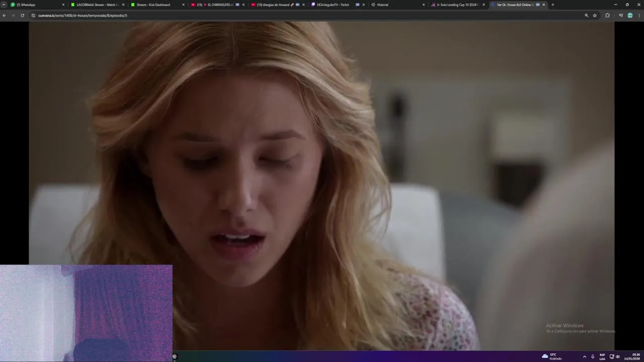Switch to Alergias de Howard tab

click(277, 5)
